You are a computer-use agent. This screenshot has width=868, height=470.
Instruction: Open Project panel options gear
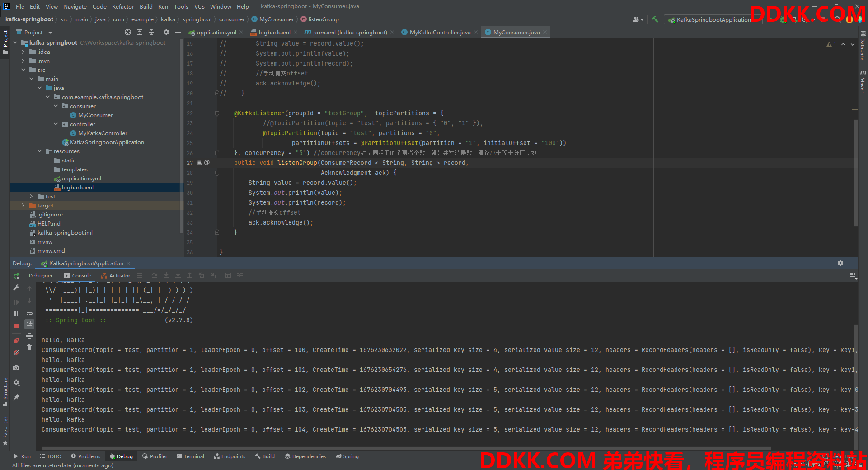166,32
